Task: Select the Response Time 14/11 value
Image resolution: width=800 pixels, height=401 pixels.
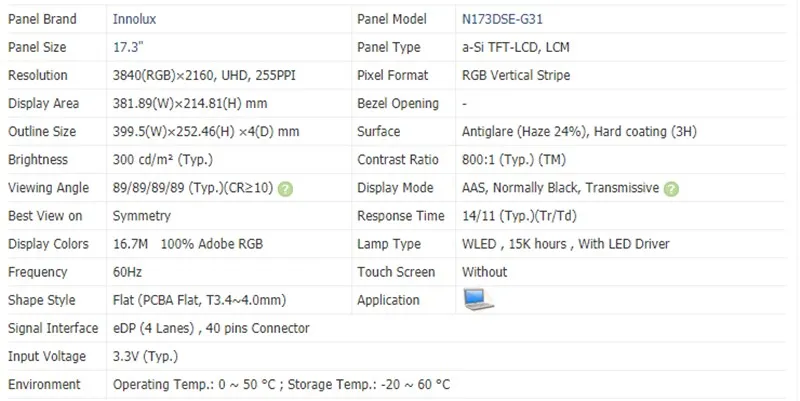Action: tap(517, 216)
